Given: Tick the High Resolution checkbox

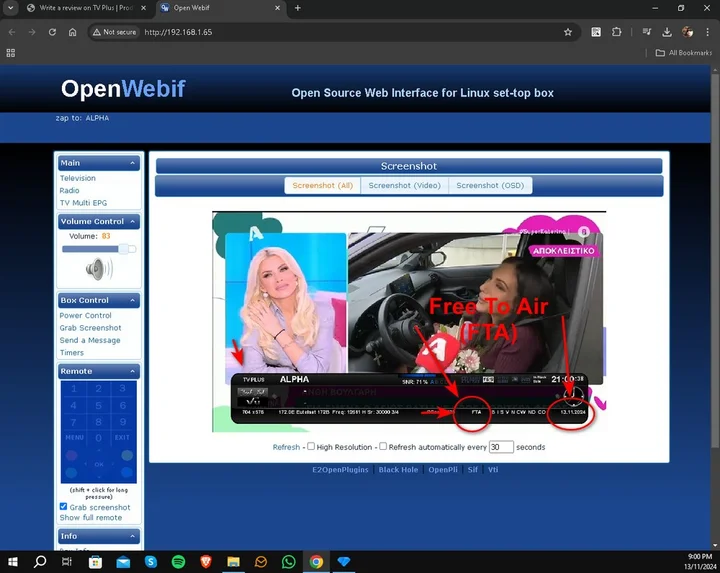Looking at the screenshot, I should 311,446.
